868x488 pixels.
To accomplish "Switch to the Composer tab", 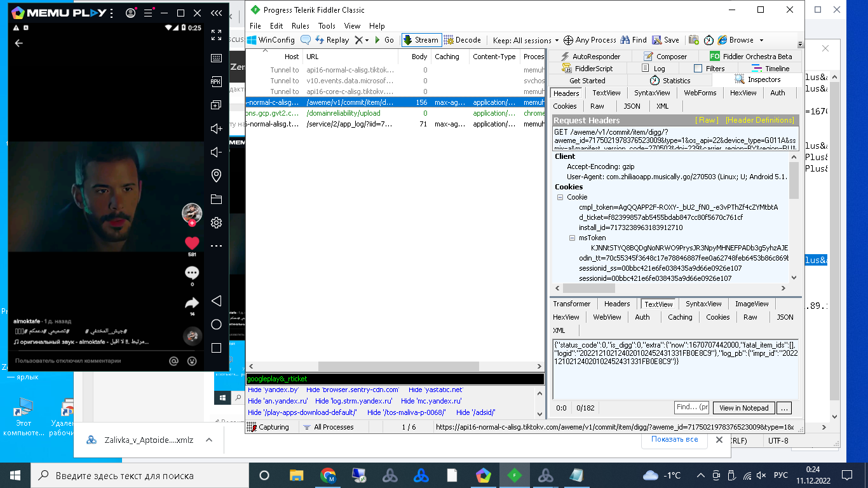I will (665, 57).
